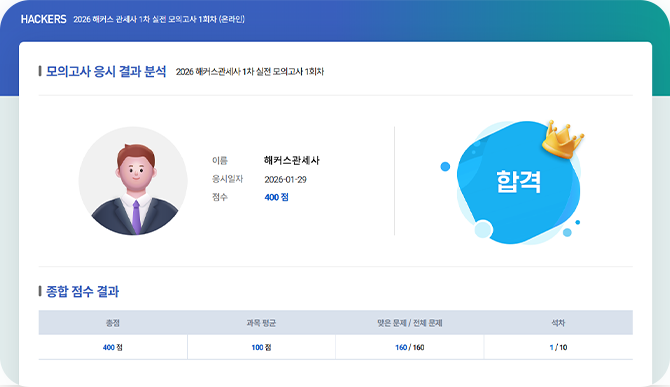The image size is (670, 387).
Task: Click the 종합 점수 결과 section heading
Action: 82,291
